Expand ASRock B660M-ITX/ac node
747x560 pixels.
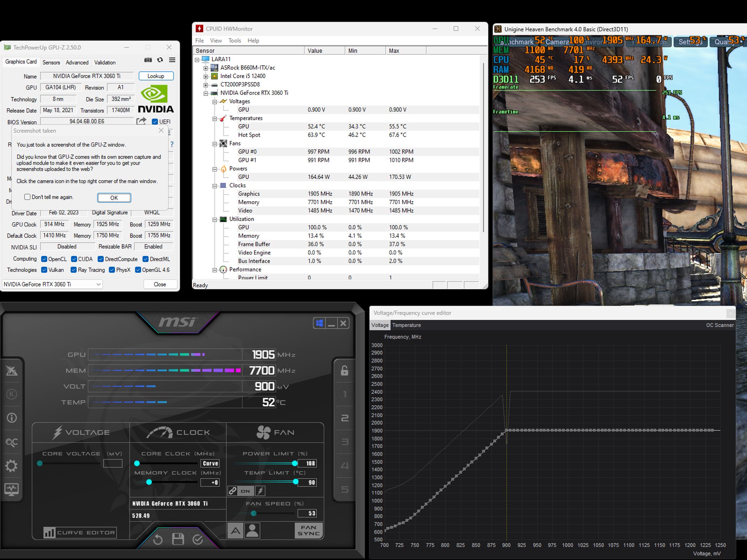[206, 68]
